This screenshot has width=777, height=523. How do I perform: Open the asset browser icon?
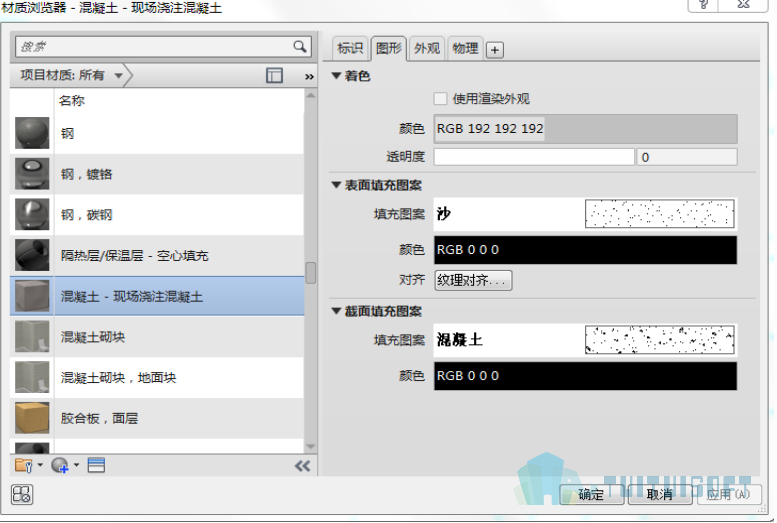(x=22, y=494)
